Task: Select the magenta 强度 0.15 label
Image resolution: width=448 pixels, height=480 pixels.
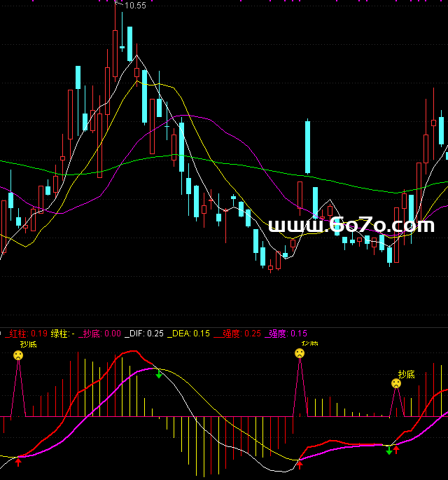Action: tap(287, 334)
